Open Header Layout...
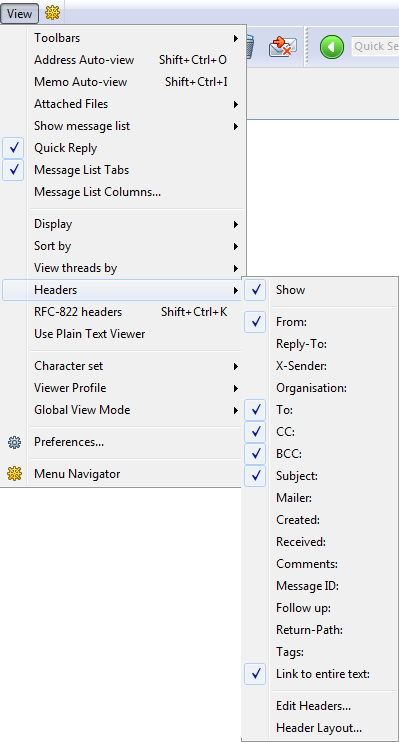Image resolution: width=399 pixels, height=742 pixels. tap(320, 728)
